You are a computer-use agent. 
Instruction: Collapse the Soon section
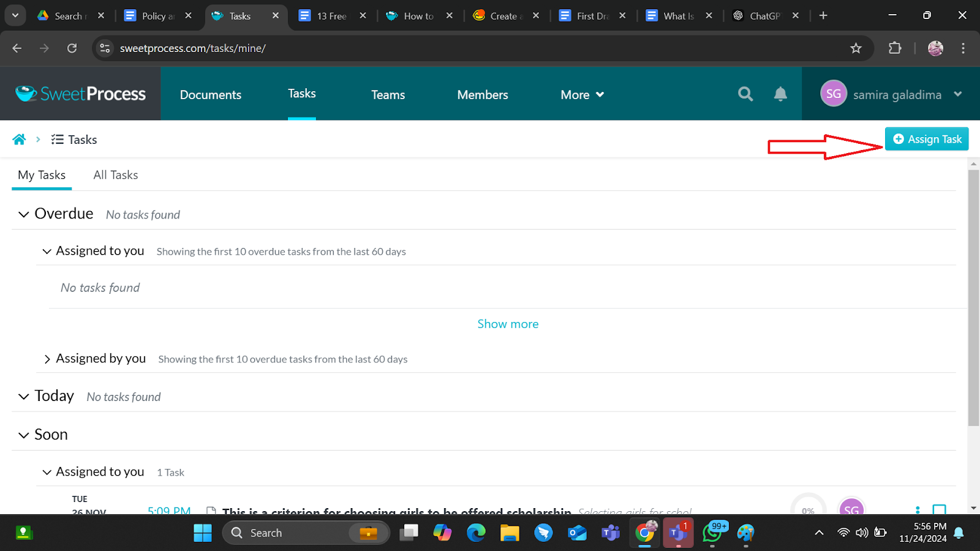coord(23,435)
